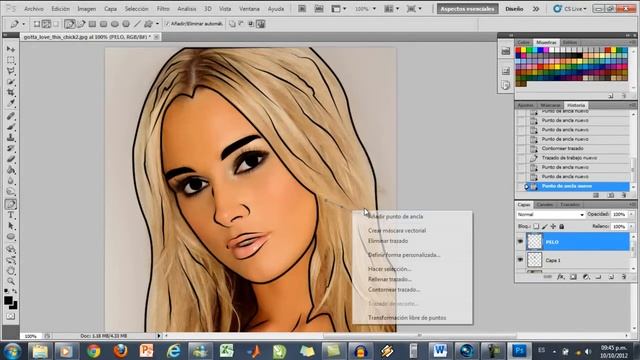This screenshot has width=640, height=360.
Task: Select the Move tool
Action: tap(11, 49)
